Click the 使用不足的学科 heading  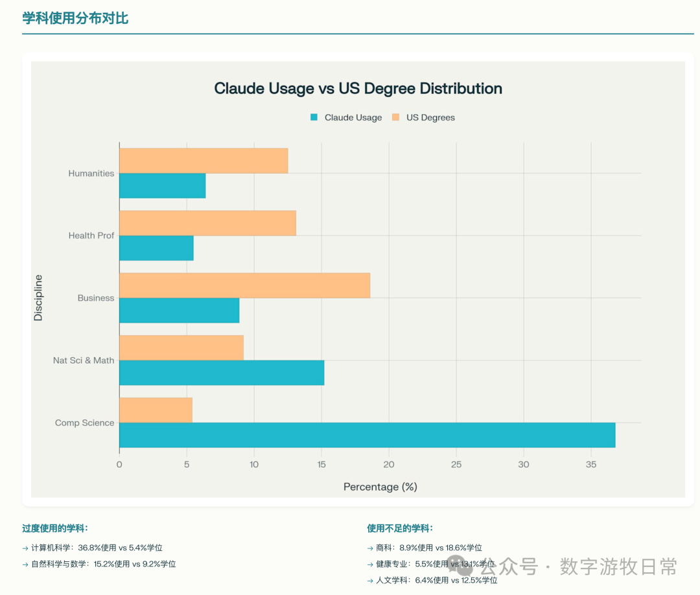400,528
